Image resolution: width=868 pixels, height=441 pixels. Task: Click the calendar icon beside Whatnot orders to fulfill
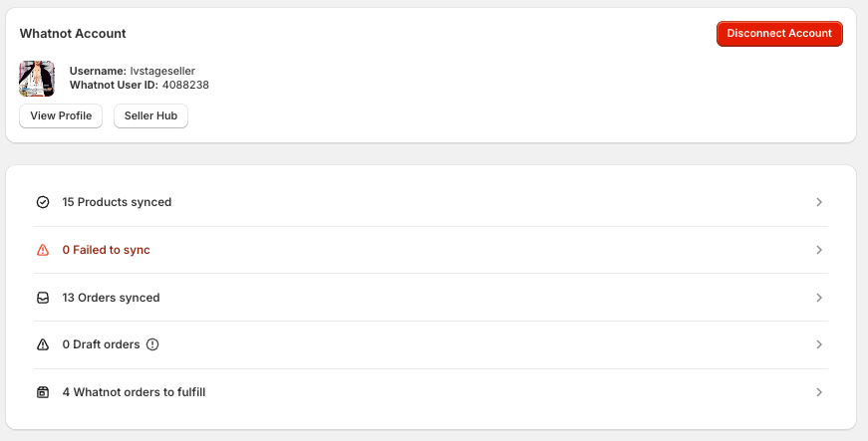point(43,392)
